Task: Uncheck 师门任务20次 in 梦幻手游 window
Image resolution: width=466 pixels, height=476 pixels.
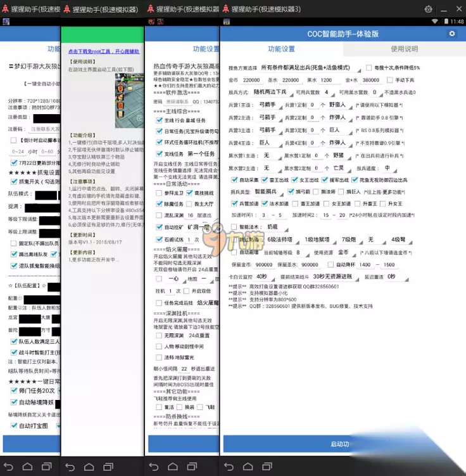Action: click(14, 390)
